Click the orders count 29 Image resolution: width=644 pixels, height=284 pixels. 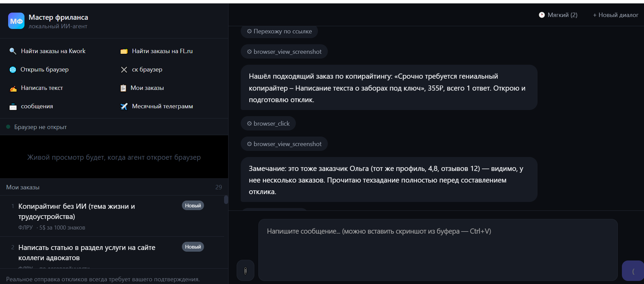pos(219,187)
